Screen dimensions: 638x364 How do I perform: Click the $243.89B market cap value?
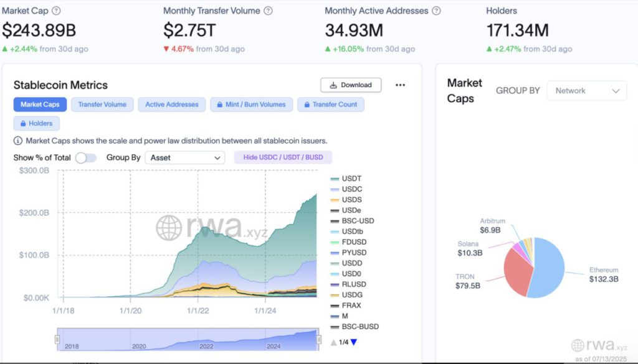39,30
